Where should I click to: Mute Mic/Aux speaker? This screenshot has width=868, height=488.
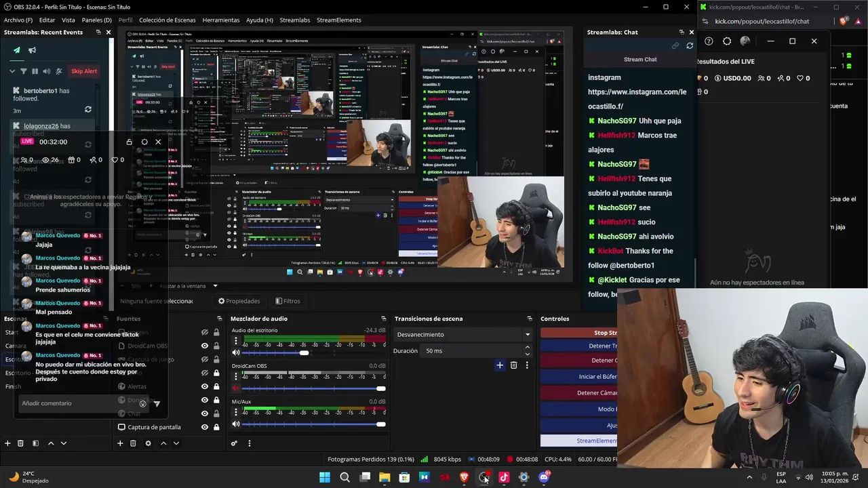[236, 424]
